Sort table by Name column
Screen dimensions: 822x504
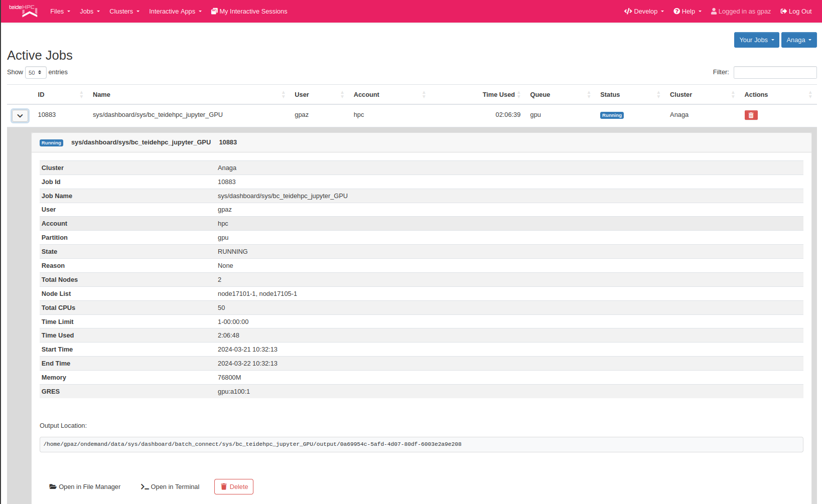pos(283,95)
